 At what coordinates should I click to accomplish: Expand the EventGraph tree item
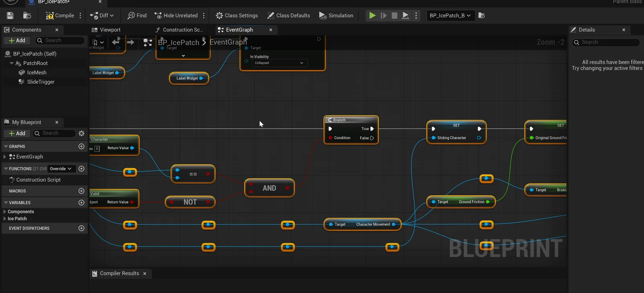tap(5, 157)
